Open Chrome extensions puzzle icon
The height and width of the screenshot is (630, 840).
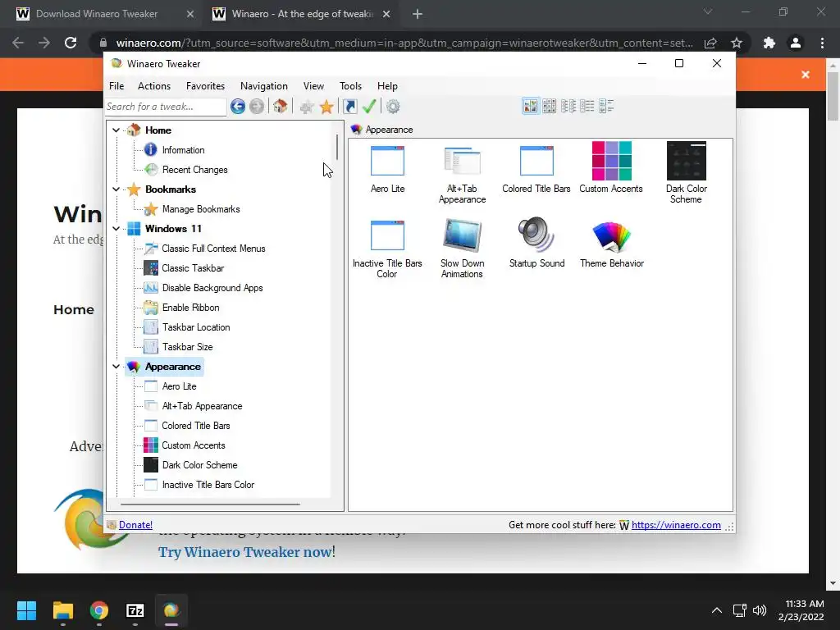[x=769, y=43]
